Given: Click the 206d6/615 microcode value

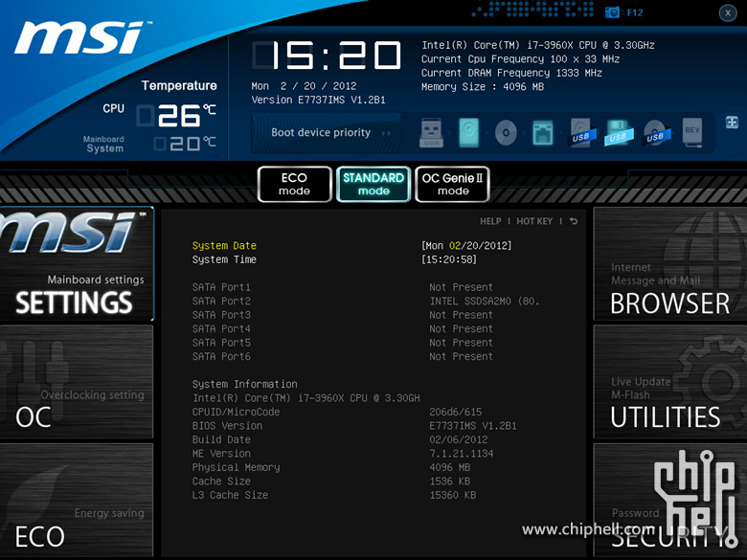Looking at the screenshot, I should (x=456, y=412).
